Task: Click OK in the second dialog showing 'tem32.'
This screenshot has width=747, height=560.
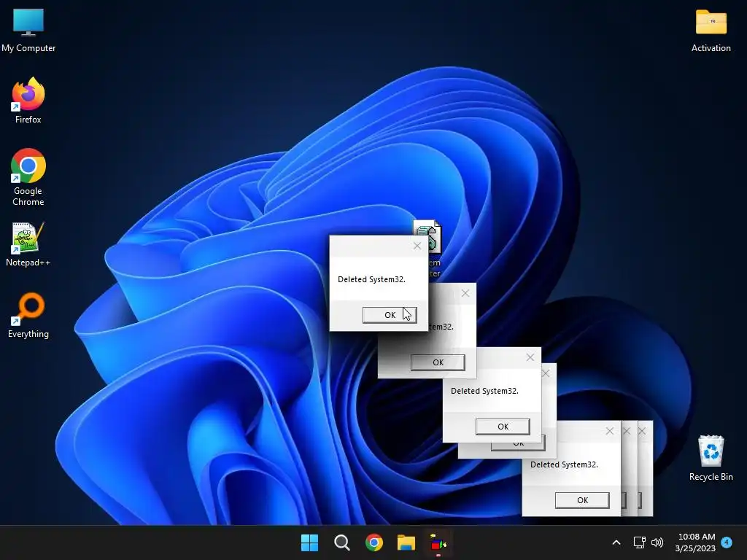Action: 438,362
